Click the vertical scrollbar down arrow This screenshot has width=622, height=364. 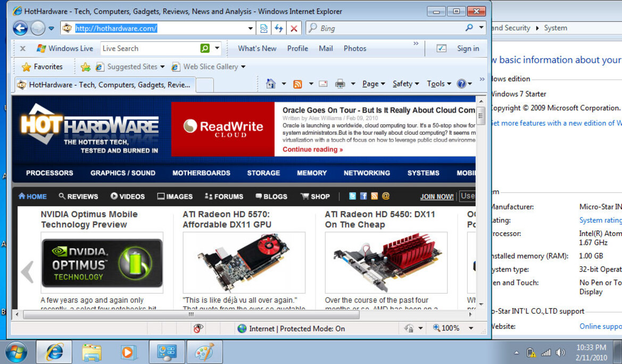click(x=481, y=304)
